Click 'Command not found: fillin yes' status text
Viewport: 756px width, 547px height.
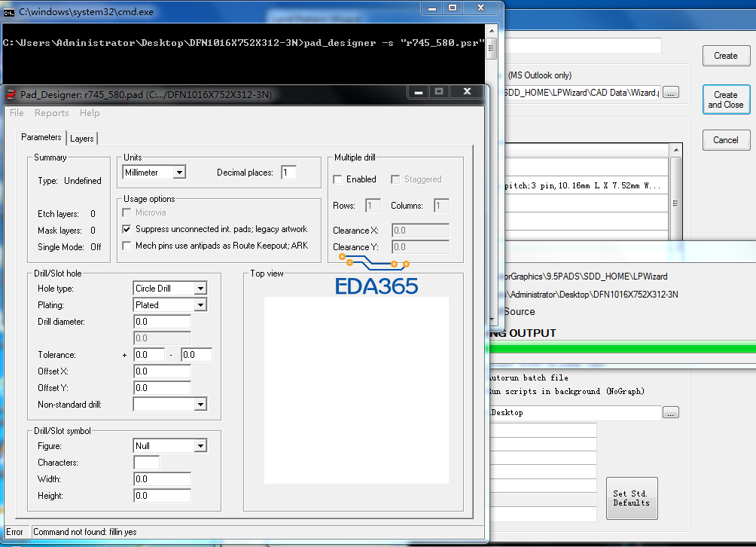pos(85,532)
